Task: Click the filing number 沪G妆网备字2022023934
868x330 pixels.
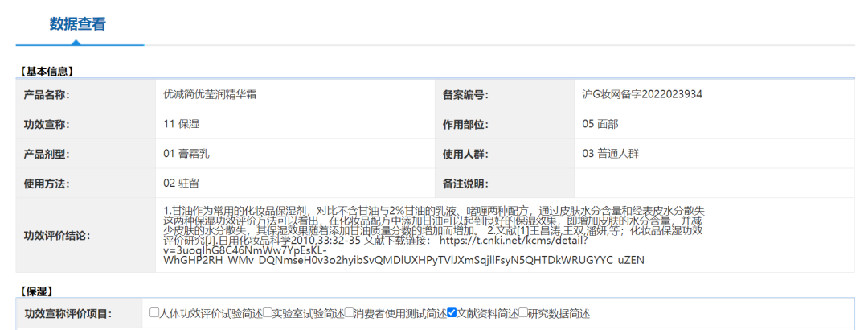Action: click(642, 94)
